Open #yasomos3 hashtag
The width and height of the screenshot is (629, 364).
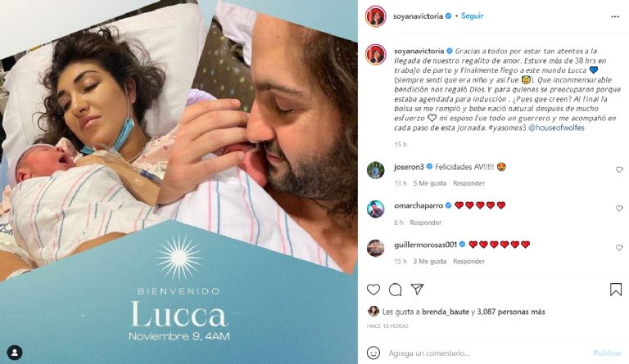coord(507,128)
